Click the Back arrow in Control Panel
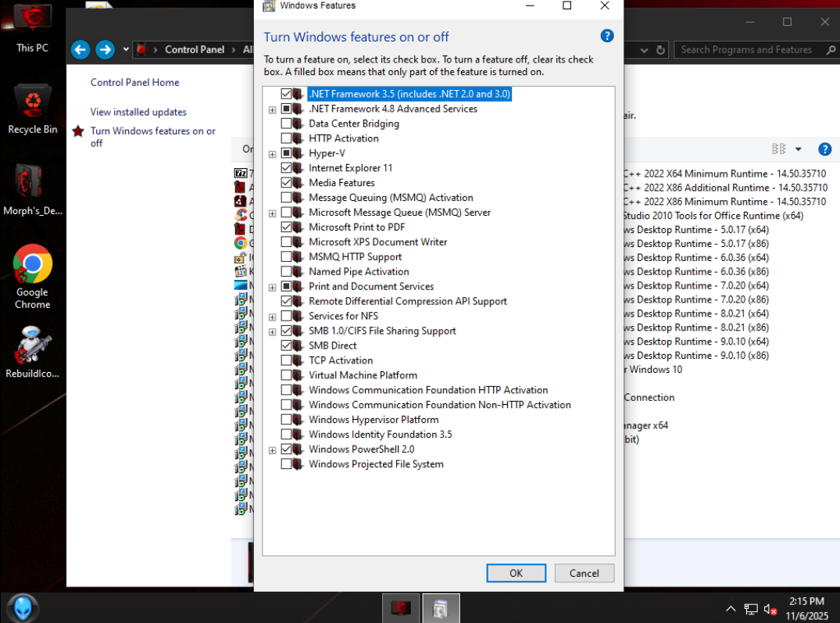The height and width of the screenshot is (623, 840). pyautogui.click(x=80, y=50)
